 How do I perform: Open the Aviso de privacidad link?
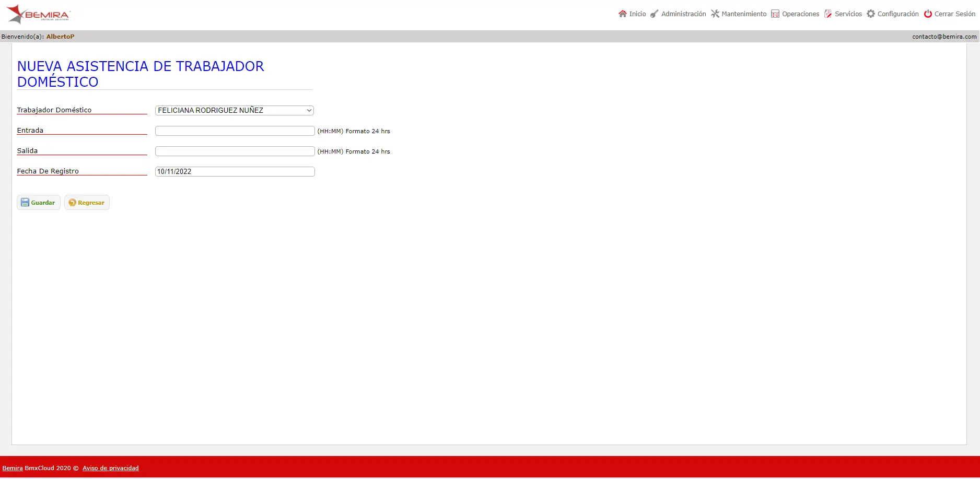(111, 468)
